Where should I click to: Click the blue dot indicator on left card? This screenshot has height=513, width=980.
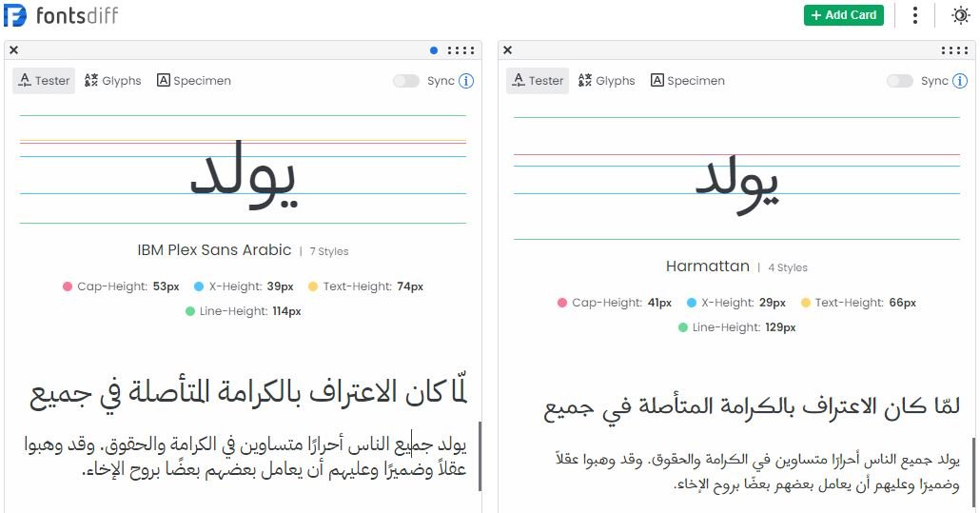click(434, 50)
